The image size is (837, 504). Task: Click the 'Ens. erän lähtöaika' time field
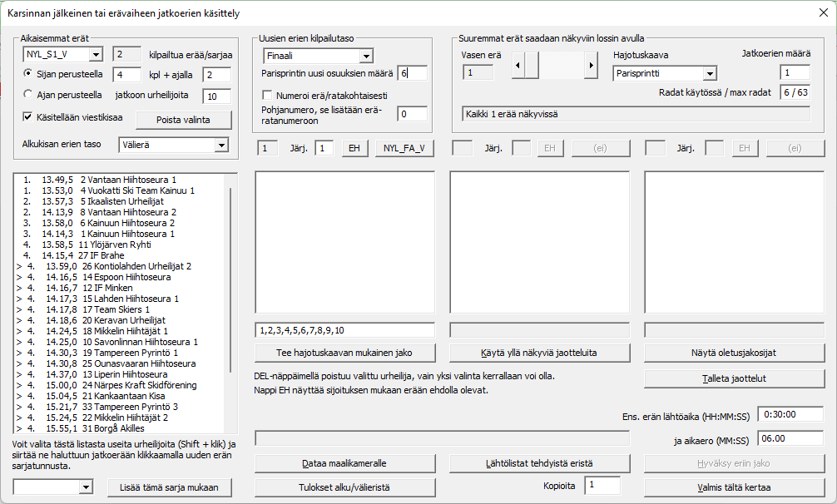[x=790, y=415]
